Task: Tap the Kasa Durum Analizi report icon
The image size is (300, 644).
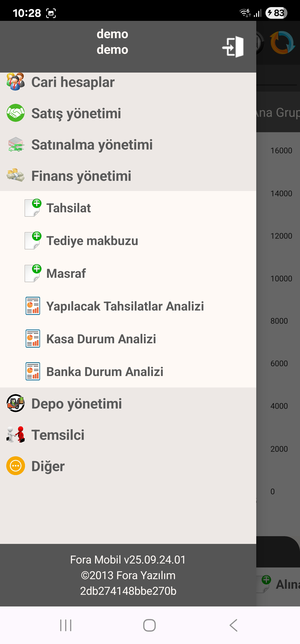Action: (x=33, y=339)
